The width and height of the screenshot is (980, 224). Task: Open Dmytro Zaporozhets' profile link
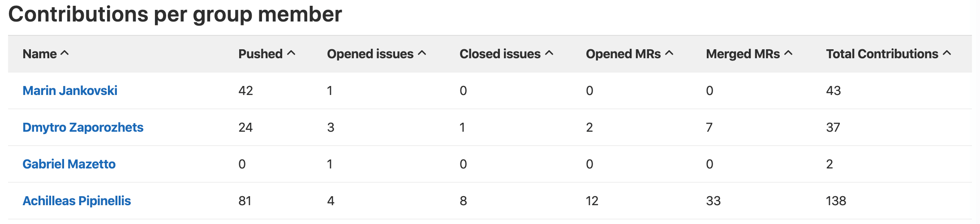pos(83,127)
